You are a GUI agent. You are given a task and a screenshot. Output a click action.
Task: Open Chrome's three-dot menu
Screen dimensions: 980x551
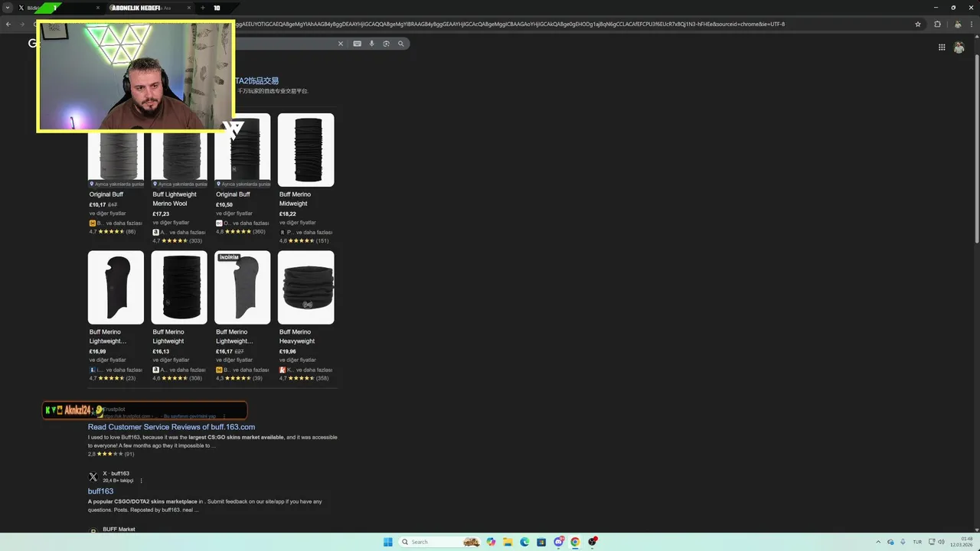click(972, 24)
